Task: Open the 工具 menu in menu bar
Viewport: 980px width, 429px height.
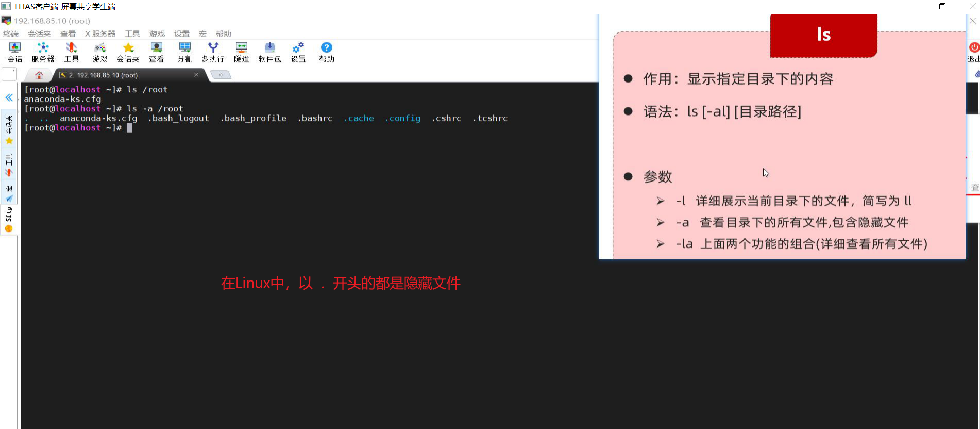Action: pyautogui.click(x=132, y=34)
